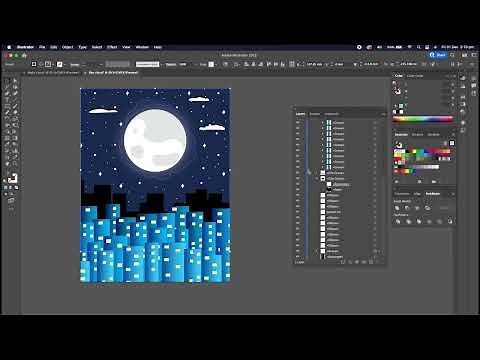Click the blue Share button
Image resolution: width=480 pixels, height=360 pixels.
pyautogui.click(x=438, y=55)
